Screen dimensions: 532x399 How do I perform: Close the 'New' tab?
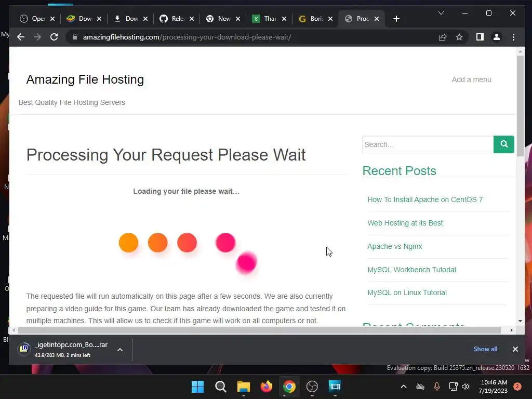(x=238, y=19)
